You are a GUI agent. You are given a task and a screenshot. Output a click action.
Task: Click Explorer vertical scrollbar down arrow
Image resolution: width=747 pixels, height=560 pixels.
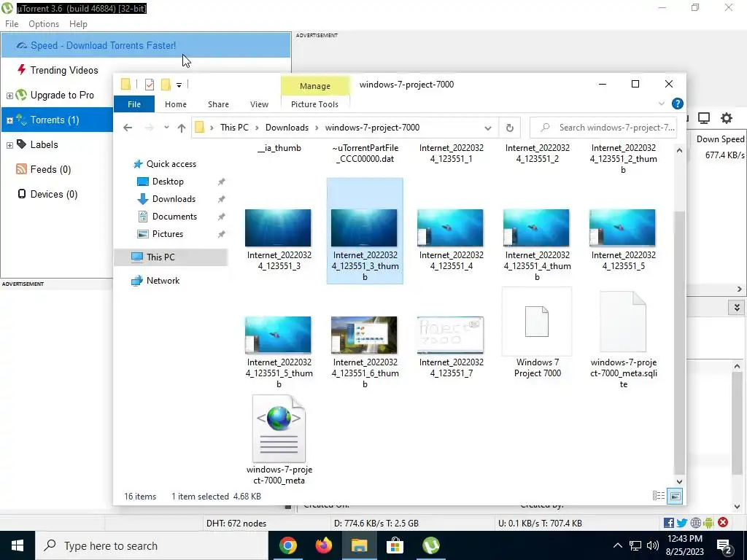pos(679,481)
